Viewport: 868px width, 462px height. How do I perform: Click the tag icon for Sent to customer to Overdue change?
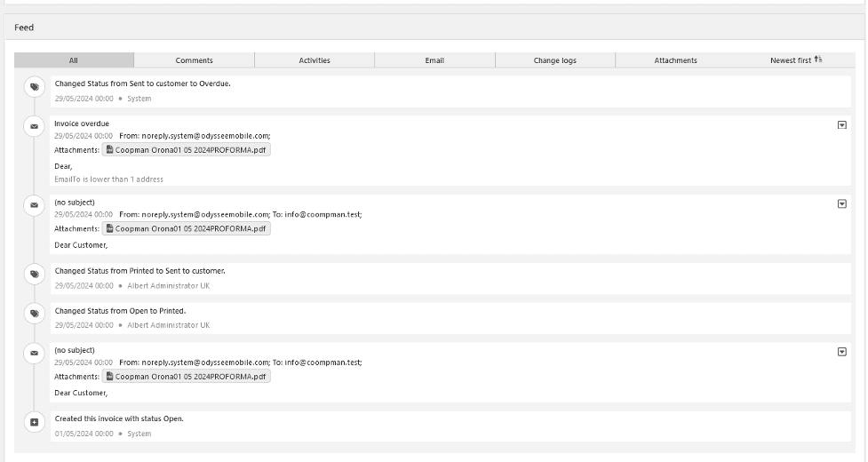(35, 87)
